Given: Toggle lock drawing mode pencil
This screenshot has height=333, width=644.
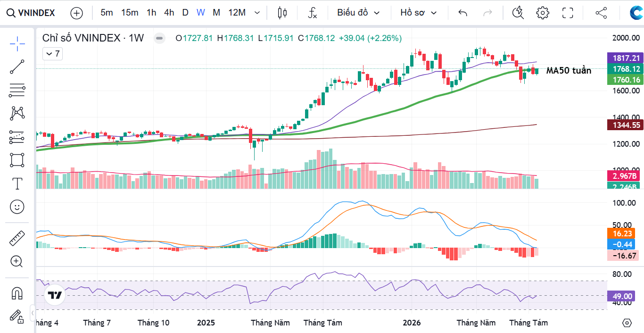Looking at the screenshot, I should (x=17, y=316).
